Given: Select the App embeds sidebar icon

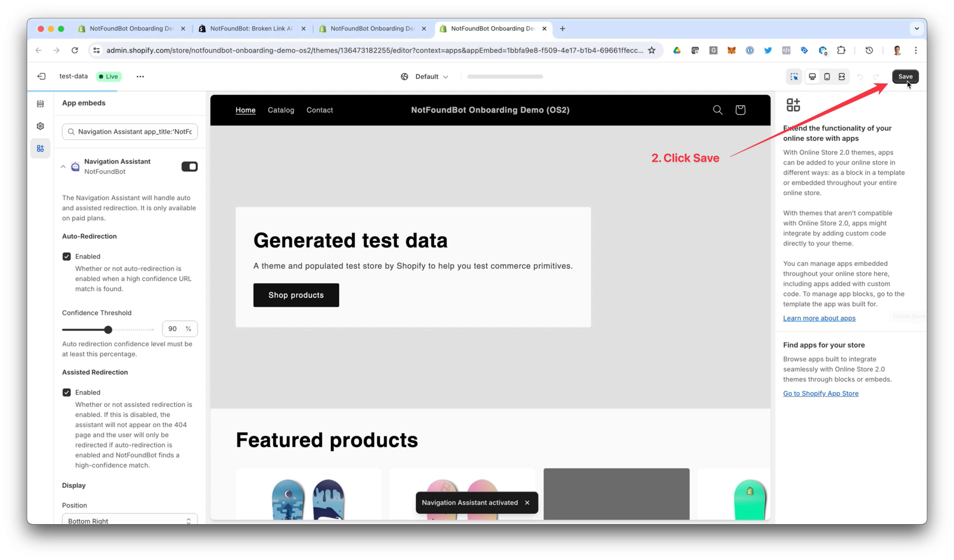Looking at the screenshot, I should [x=40, y=148].
